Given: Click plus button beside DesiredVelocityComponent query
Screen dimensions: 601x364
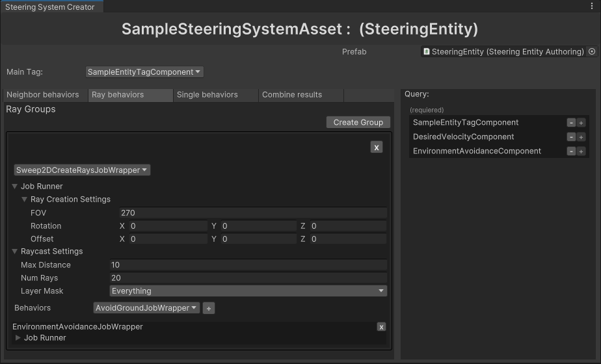Looking at the screenshot, I should 581,137.
